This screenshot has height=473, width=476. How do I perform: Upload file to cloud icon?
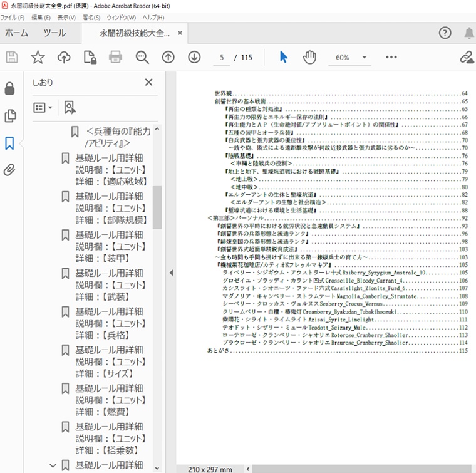[64, 57]
